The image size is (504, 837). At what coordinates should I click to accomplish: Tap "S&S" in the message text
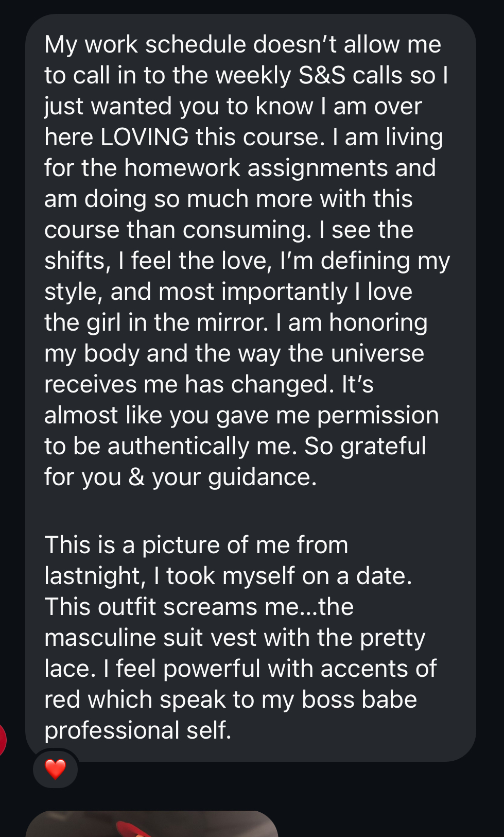322,76
